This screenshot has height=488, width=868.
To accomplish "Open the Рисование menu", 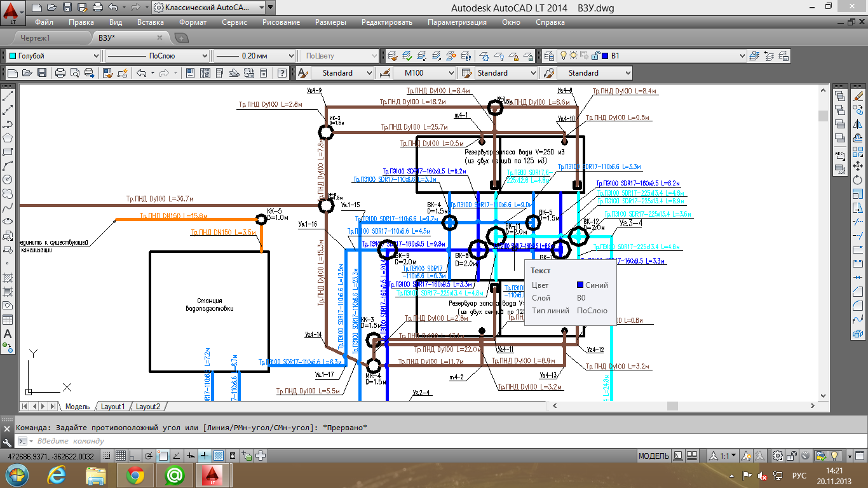I will coord(281,22).
